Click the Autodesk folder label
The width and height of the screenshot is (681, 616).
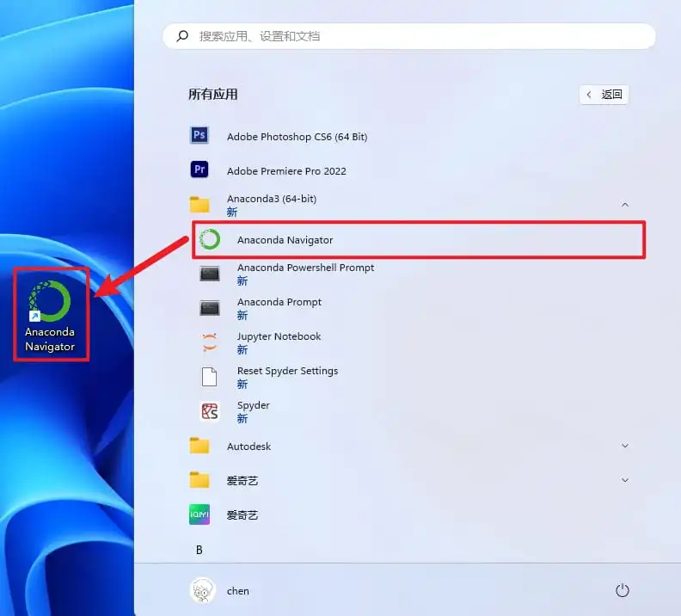click(248, 447)
